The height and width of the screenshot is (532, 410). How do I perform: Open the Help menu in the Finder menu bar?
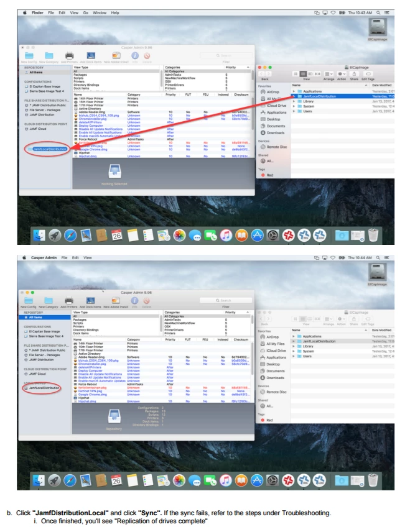tap(115, 12)
